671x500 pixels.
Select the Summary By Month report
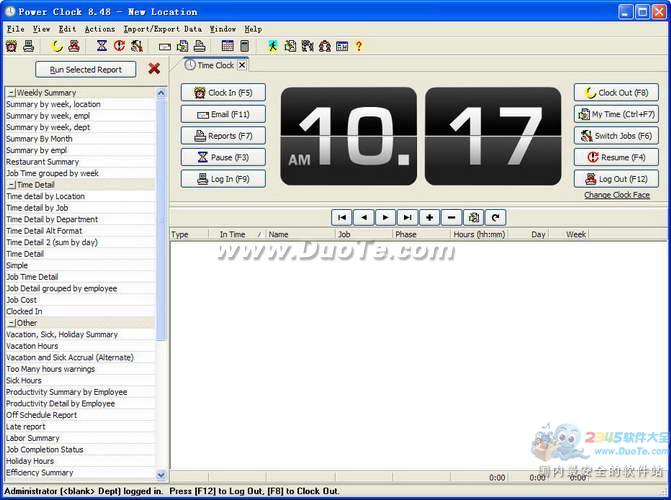80,139
